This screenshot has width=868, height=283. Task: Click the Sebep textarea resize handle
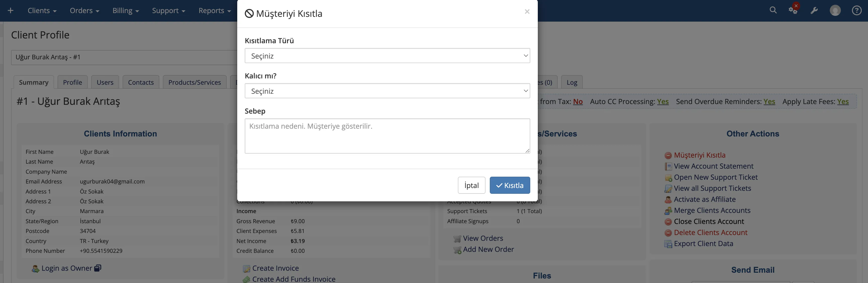click(x=527, y=151)
